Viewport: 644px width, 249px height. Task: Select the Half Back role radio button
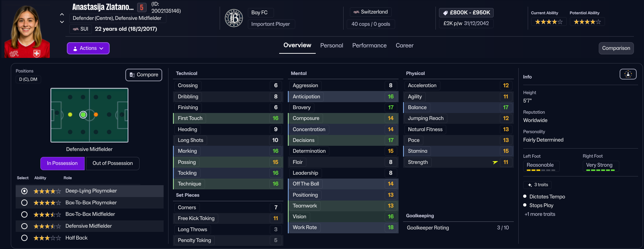(24, 238)
